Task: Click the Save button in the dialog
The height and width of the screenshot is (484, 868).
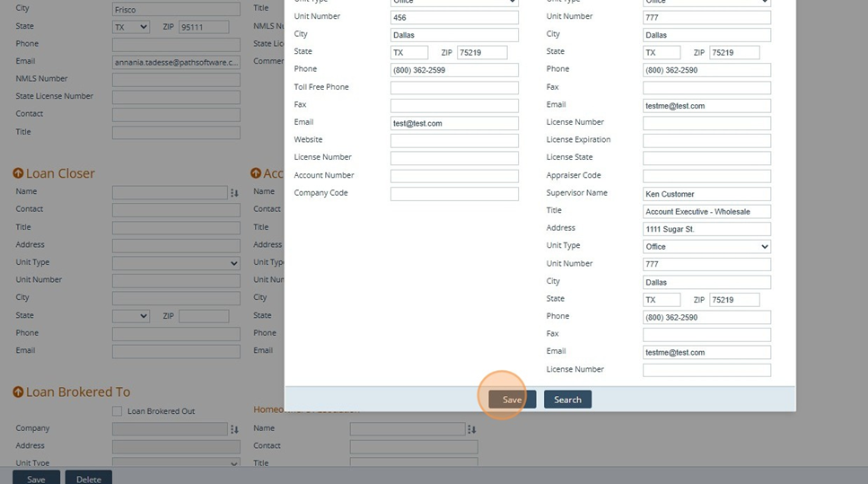Action: click(x=512, y=400)
